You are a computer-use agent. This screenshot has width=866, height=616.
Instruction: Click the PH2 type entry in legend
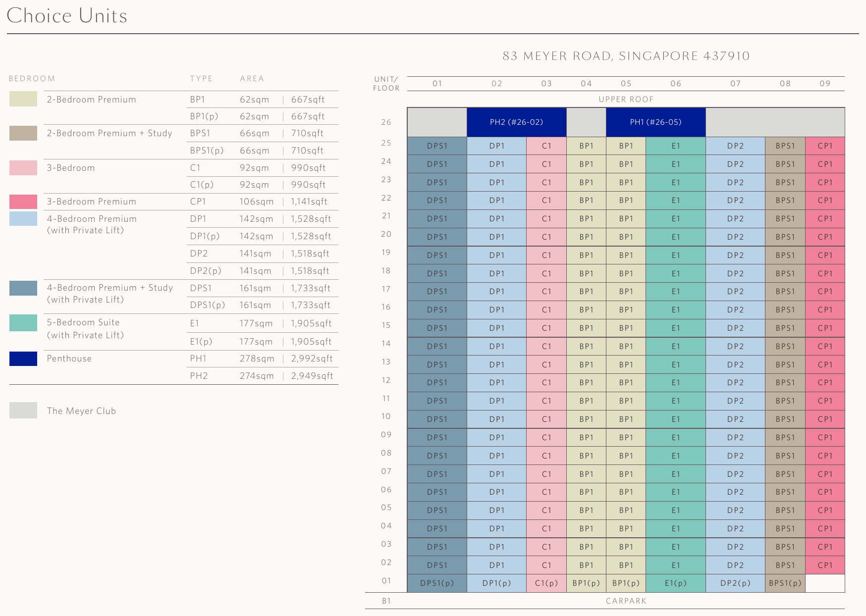pyautogui.click(x=199, y=376)
